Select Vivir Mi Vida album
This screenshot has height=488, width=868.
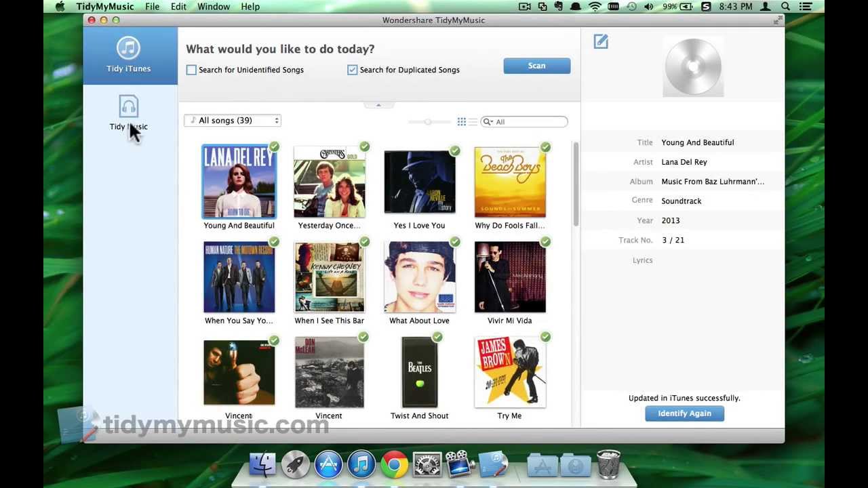tap(510, 277)
